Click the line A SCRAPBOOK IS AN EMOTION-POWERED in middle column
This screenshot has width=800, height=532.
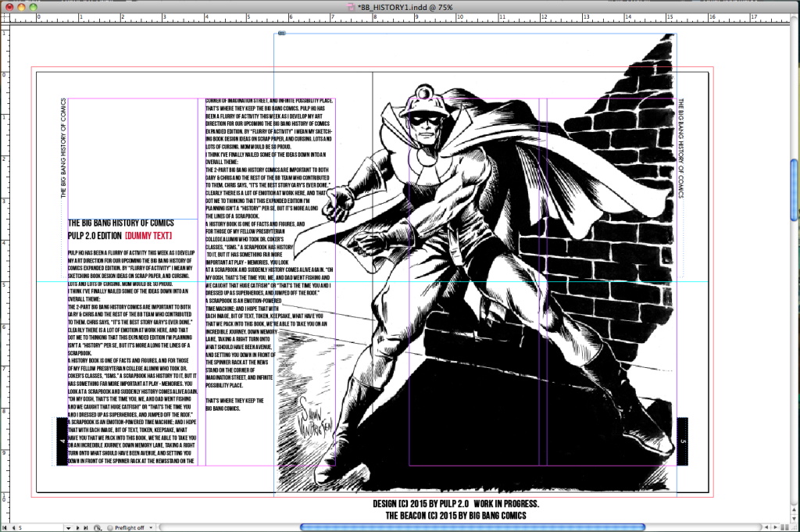coord(244,301)
